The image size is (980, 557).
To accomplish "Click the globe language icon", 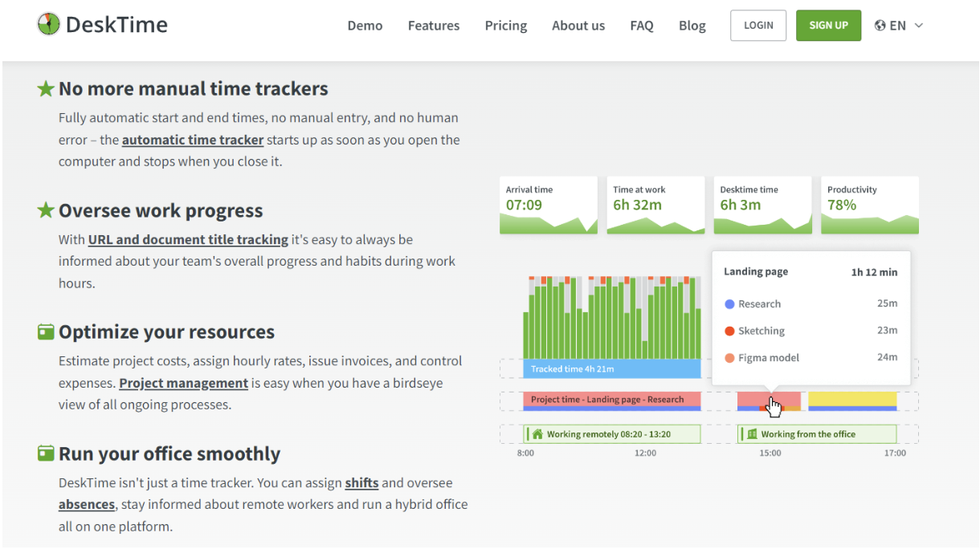I will click(x=880, y=26).
